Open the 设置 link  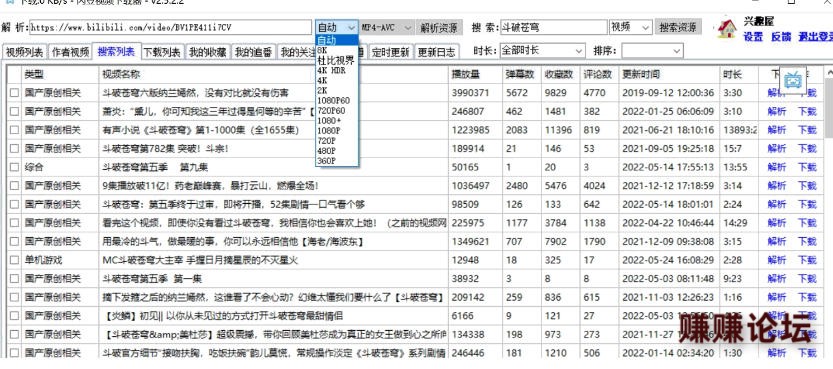click(753, 37)
